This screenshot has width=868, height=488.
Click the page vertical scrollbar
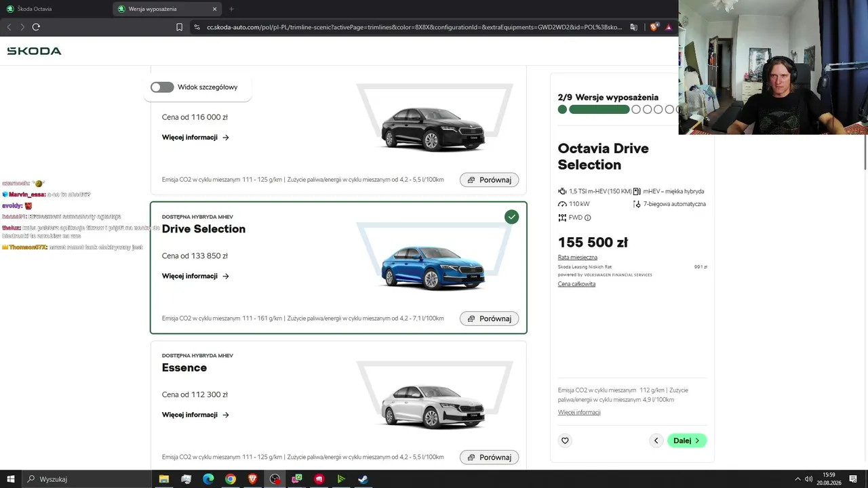(865, 153)
